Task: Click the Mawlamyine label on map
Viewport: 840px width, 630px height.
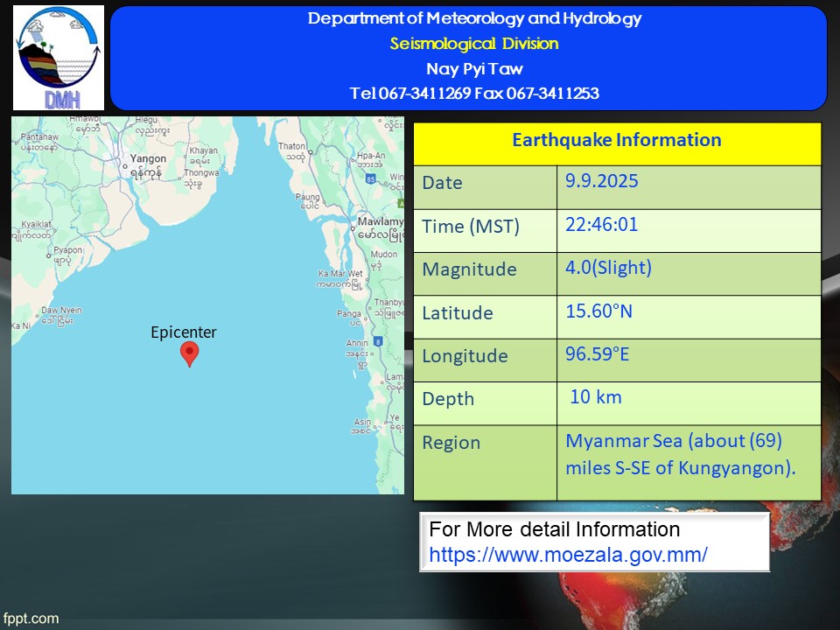Action: click(381, 221)
